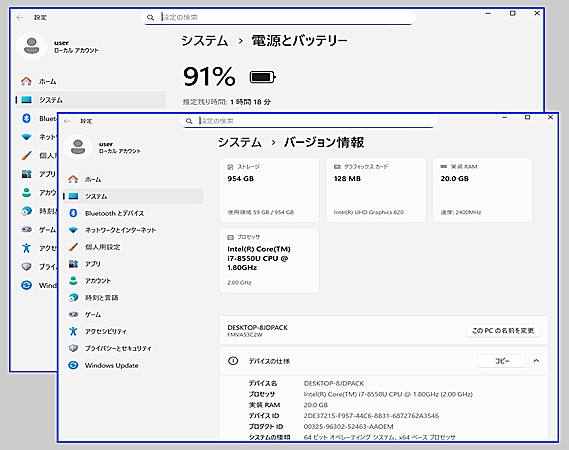Click the 64 ビット system type value
This screenshot has width=569, height=450.
point(379,437)
